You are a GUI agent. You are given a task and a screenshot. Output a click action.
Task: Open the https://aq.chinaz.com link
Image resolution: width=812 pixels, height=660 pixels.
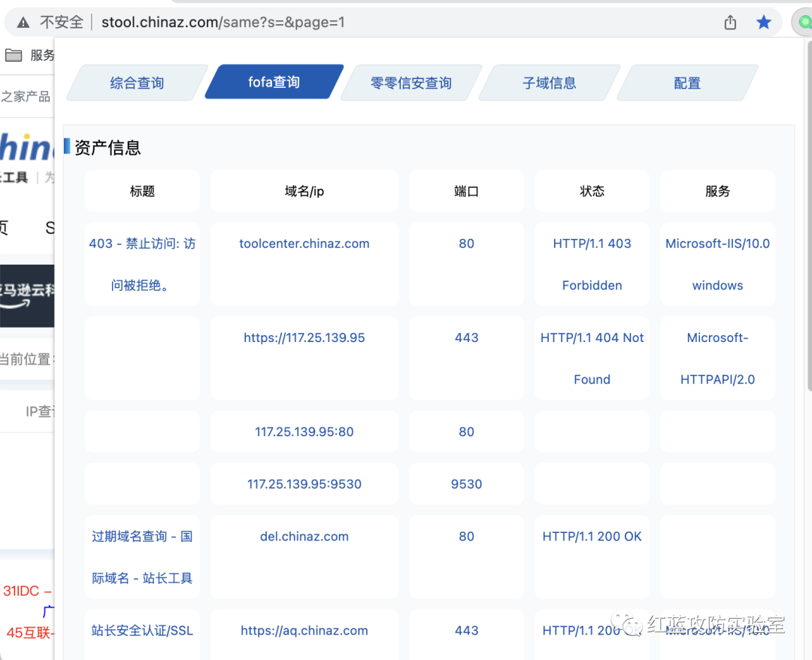[x=304, y=631]
